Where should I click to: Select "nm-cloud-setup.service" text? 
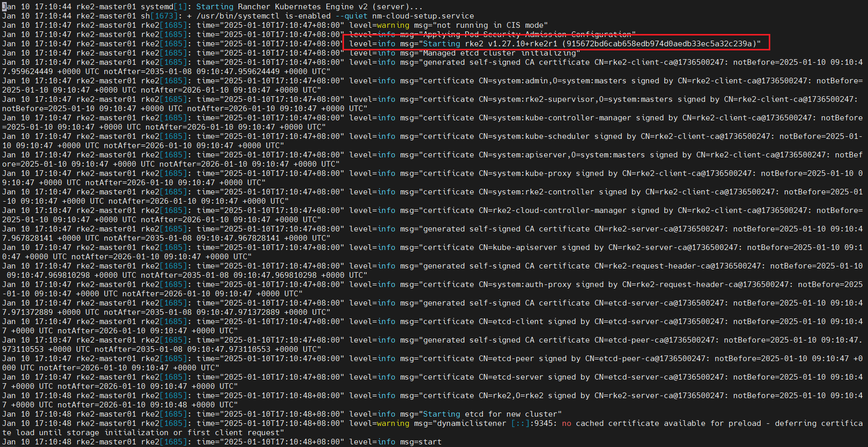(x=423, y=16)
